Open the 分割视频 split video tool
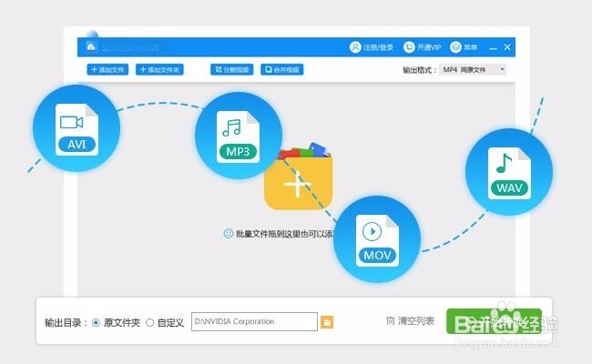The width and height of the screenshot is (592, 364). coord(232,69)
